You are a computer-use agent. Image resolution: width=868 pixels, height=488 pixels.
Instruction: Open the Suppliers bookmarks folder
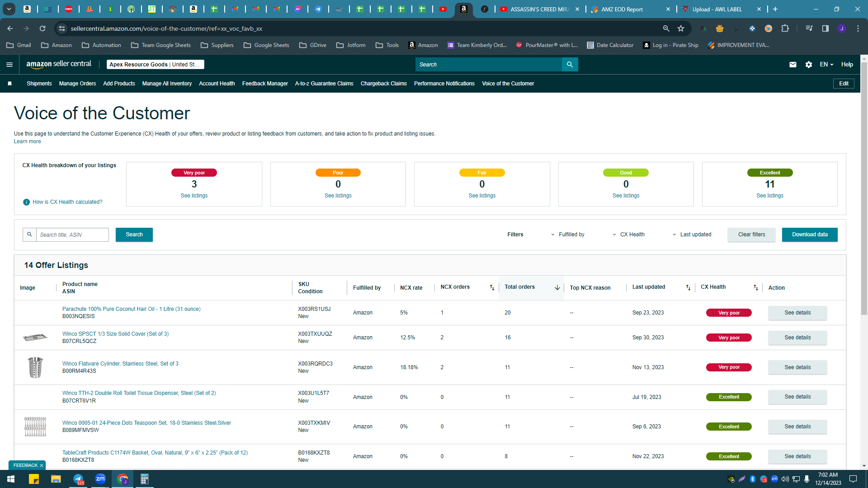click(217, 45)
